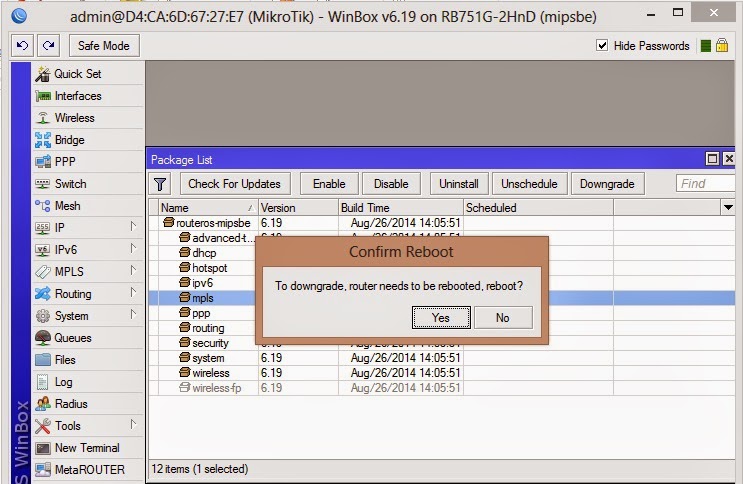Decline reboot by clicking No

pyautogui.click(x=503, y=318)
